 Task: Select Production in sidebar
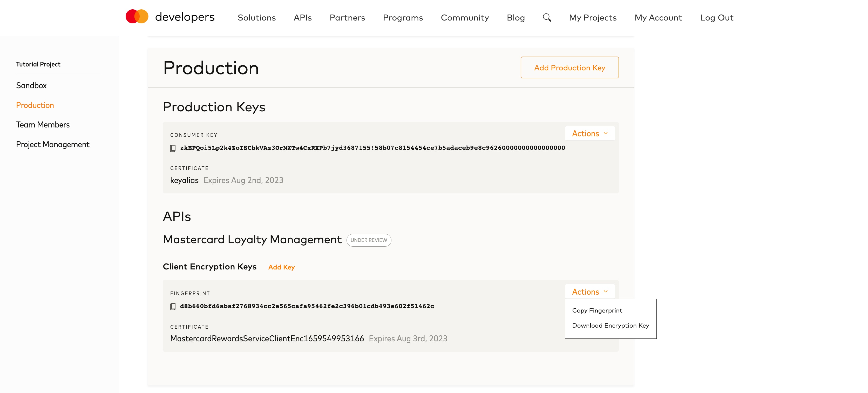pos(35,105)
